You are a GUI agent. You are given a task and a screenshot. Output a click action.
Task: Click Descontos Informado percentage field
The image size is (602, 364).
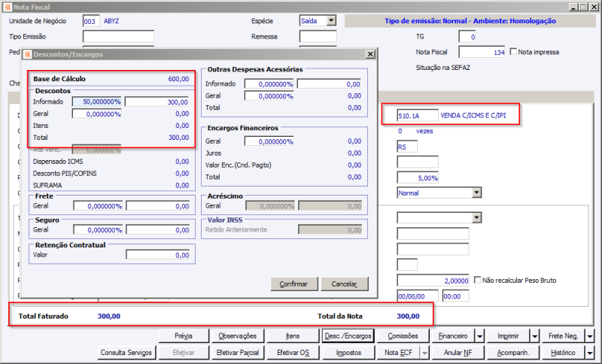pos(97,102)
